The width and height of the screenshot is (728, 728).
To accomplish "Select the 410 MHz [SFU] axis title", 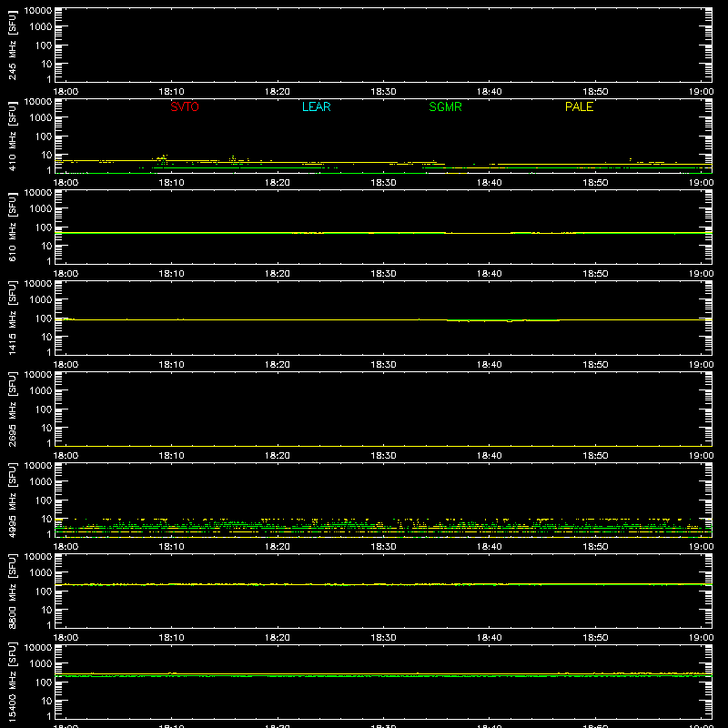I will click(x=13, y=136).
